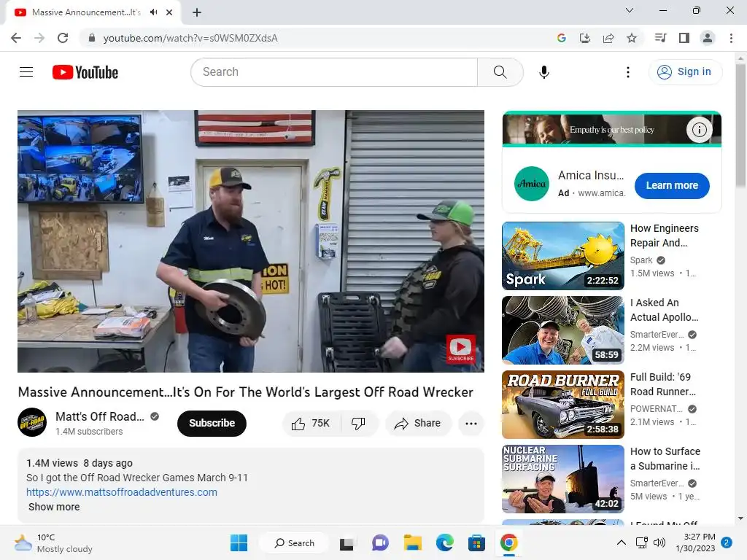Bookmark this tab with star icon
Screen dimensions: 747x560
coord(632,38)
